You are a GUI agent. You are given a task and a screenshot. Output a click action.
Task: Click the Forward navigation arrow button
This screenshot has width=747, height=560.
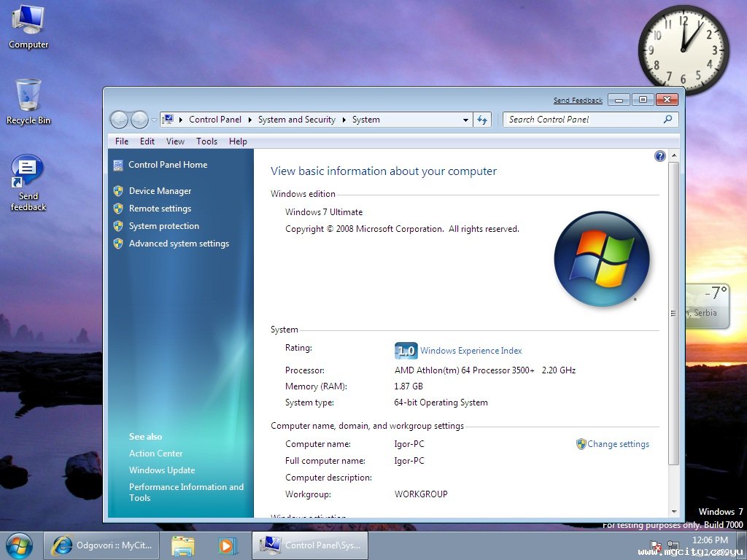click(x=139, y=120)
